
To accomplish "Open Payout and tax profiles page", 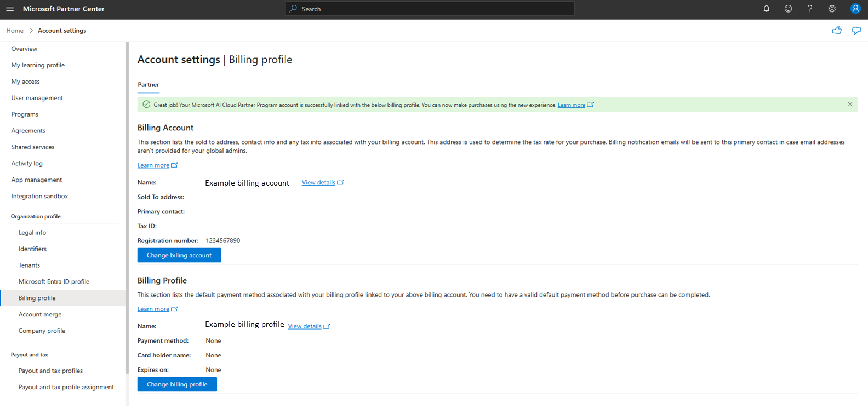I will click(50, 371).
